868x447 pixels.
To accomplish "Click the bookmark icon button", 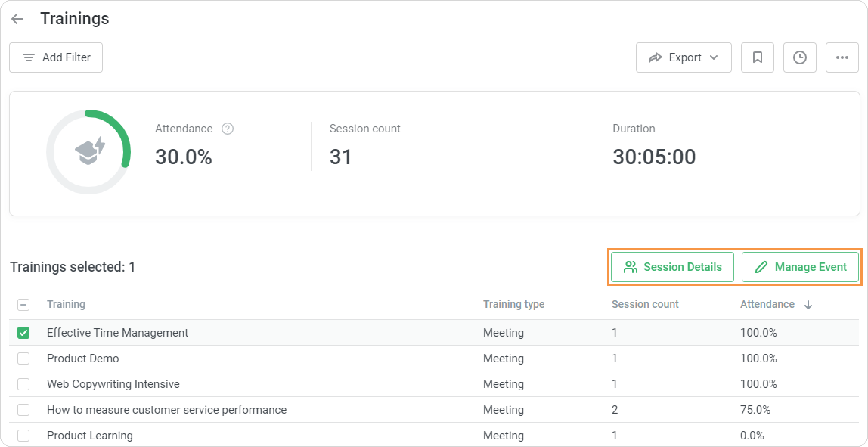I will [x=757, y=57].
